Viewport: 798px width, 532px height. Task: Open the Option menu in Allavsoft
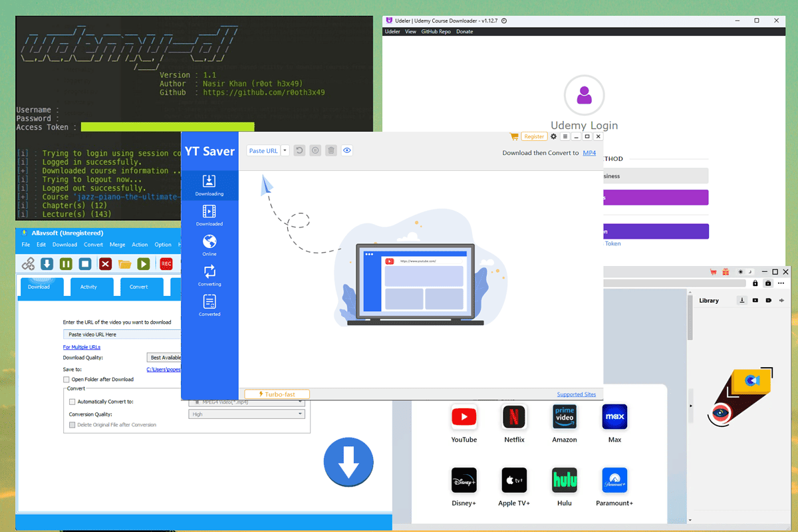click(163, 244)
